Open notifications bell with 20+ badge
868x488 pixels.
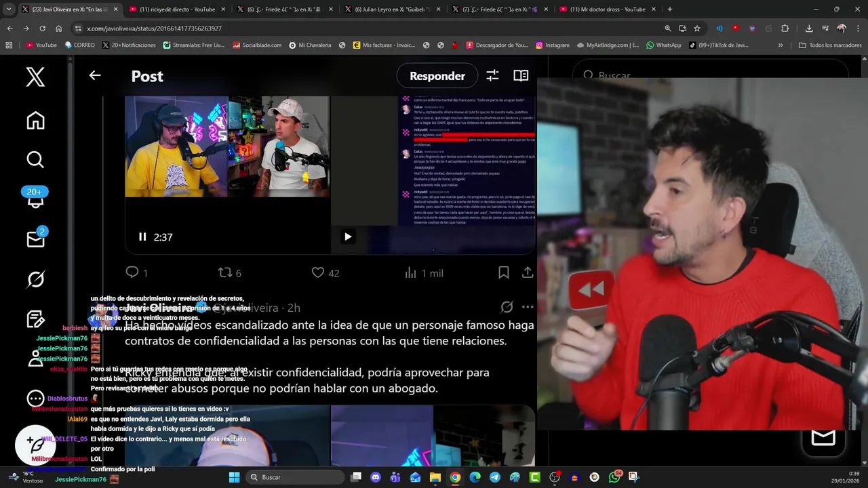pyautogui.click(x=35, y=198)
